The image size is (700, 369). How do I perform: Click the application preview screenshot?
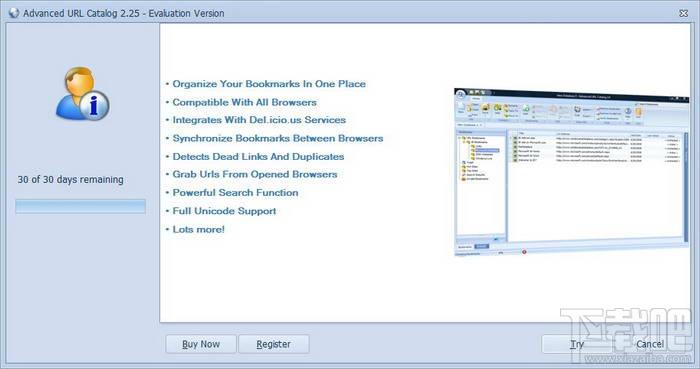[571, 172]
